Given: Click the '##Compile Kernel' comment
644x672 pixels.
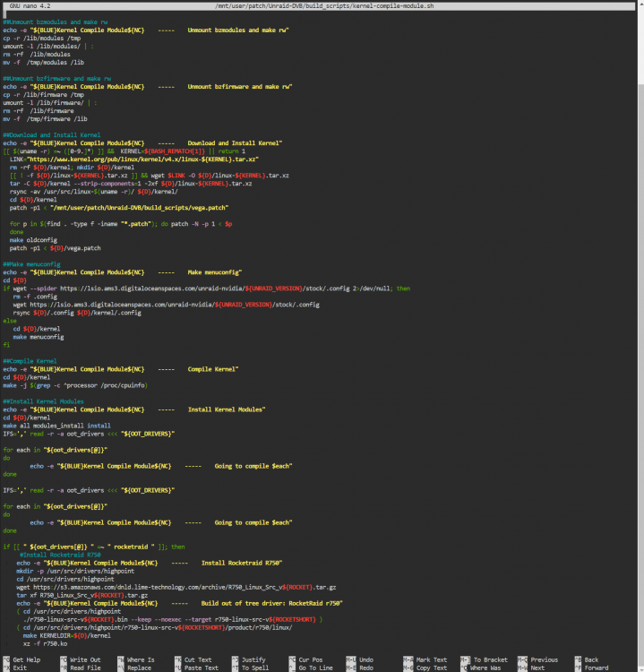Looking at the screenshot, I should tap(30, 361).
